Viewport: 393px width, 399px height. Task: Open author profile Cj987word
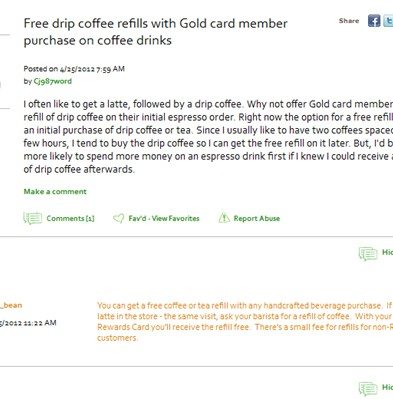(x=53, y=81)
